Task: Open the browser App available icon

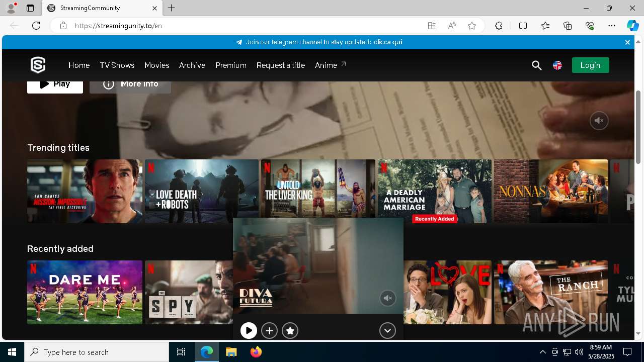Action: click(x=432, y=26)
